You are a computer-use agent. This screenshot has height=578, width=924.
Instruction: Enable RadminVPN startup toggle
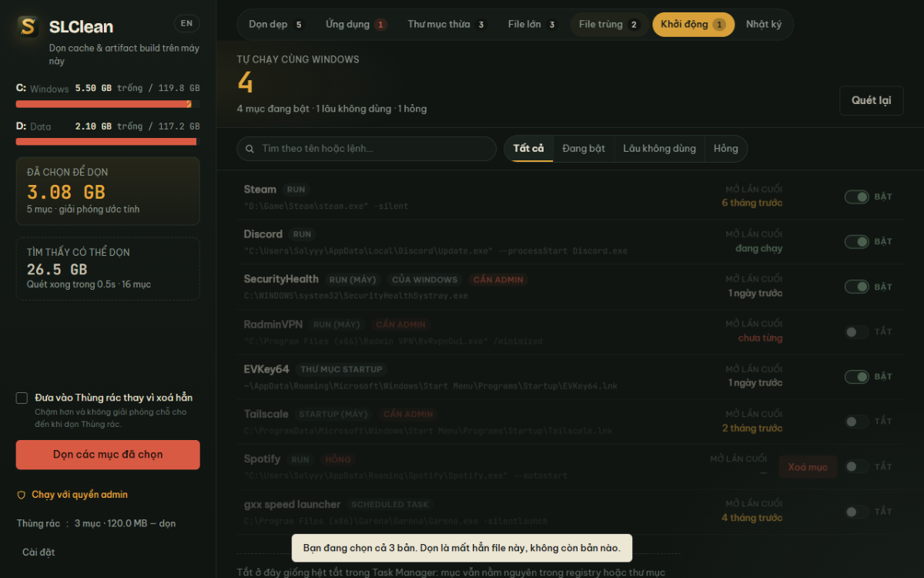(856, 332)
